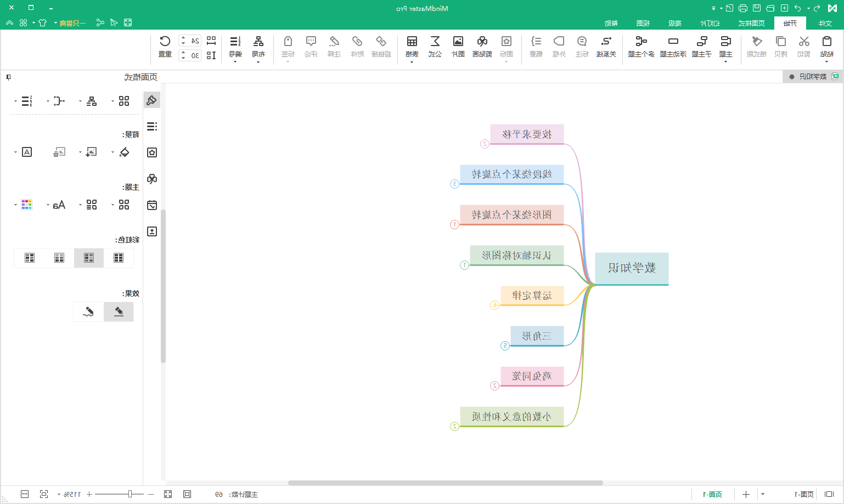Open the 帮助 ribbon tab
This screenshot has height=504, width=844.
tap(611, 23)
